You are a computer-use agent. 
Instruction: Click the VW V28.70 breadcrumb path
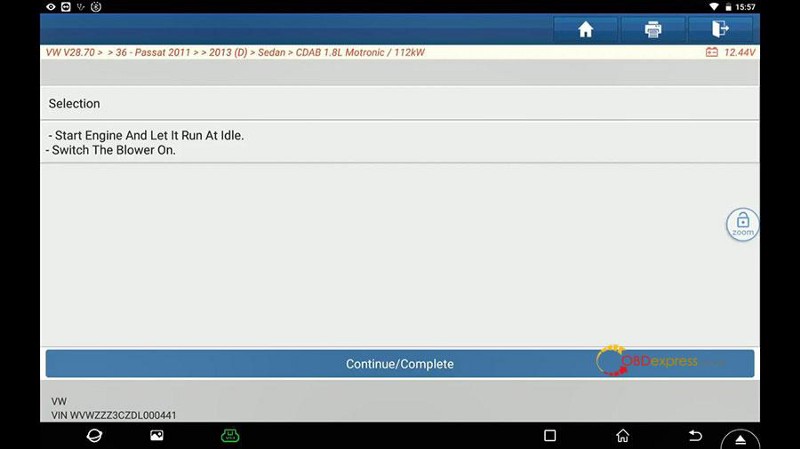coord(235,52)
